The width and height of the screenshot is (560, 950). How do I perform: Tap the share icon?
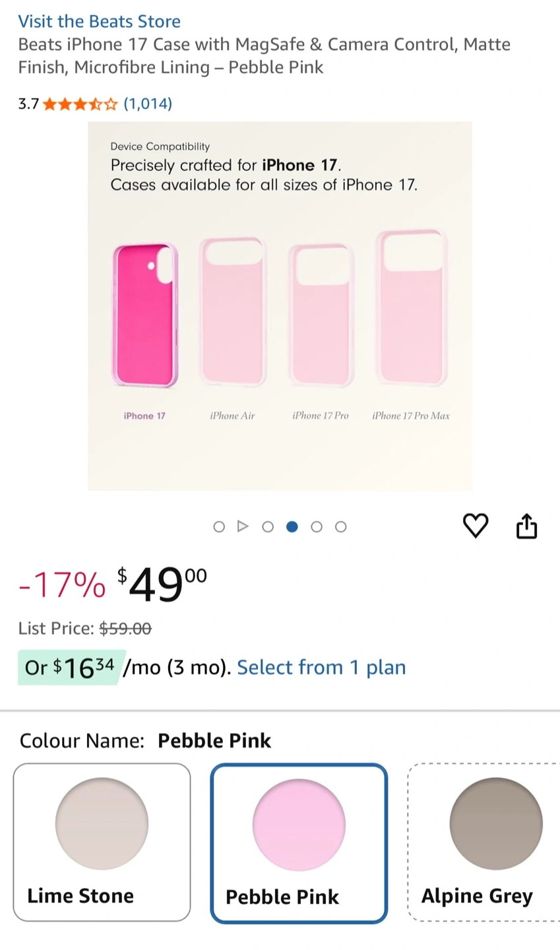point(526,526)
